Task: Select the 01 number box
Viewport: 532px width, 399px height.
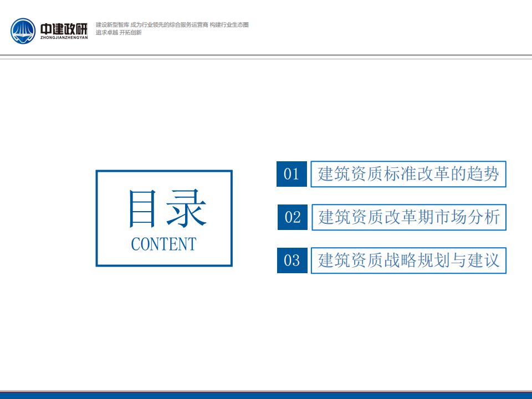Action: [x=292, y=174]
